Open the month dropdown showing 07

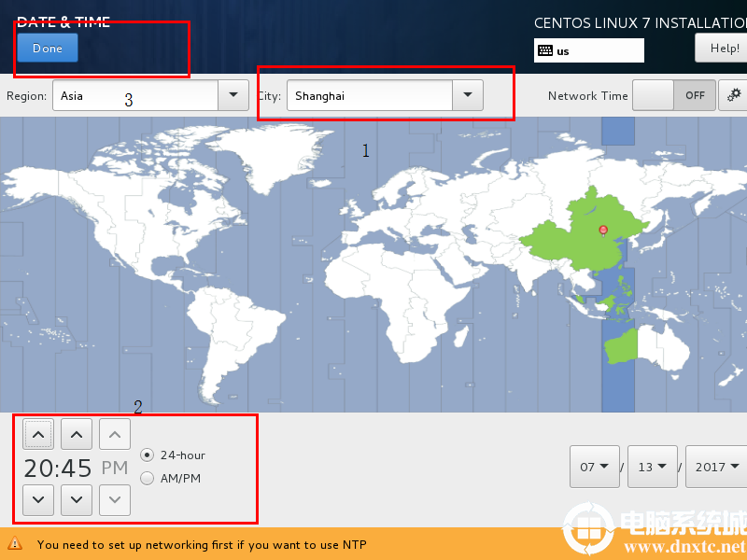(595, 467)
